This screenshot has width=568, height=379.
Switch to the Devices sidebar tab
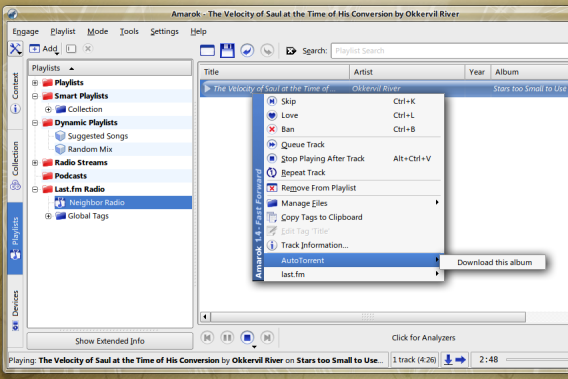pyautogui.click(x=15, y=310)
